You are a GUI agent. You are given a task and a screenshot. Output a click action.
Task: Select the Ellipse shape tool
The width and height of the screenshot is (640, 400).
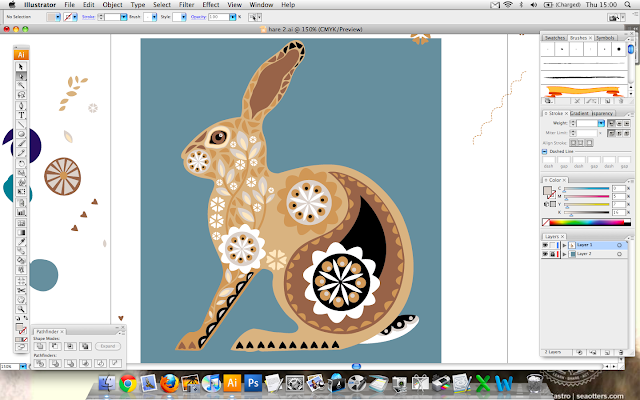click(x=21, y=134)
